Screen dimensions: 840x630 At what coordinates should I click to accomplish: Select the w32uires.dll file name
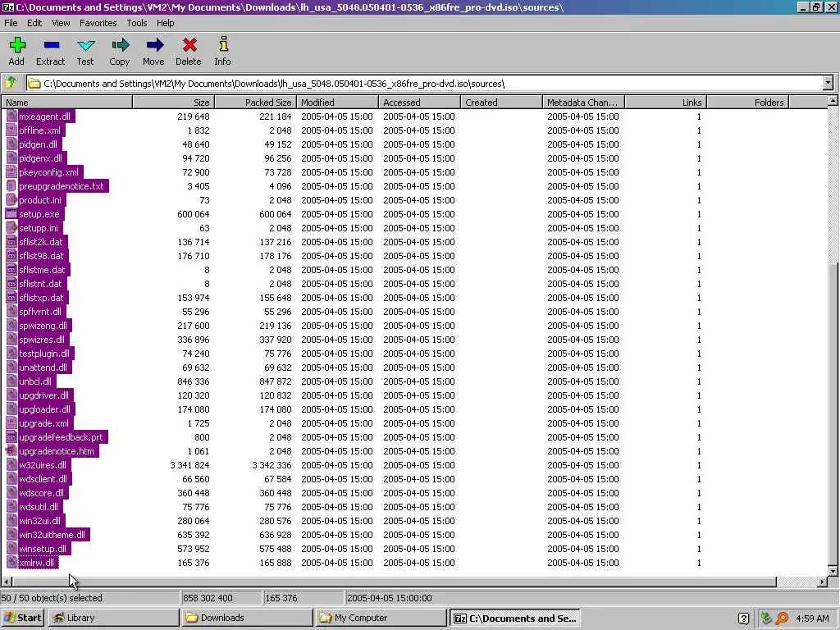[43, 465]
